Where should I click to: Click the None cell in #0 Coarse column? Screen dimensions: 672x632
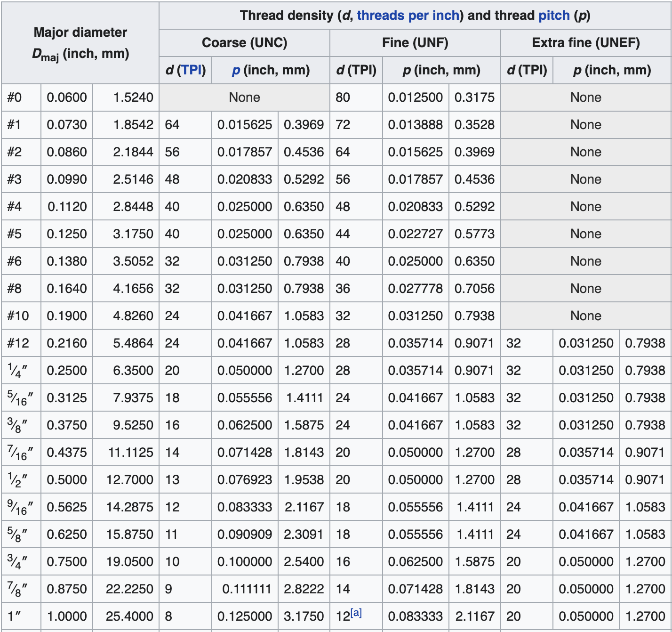click(x=245, y=97)
